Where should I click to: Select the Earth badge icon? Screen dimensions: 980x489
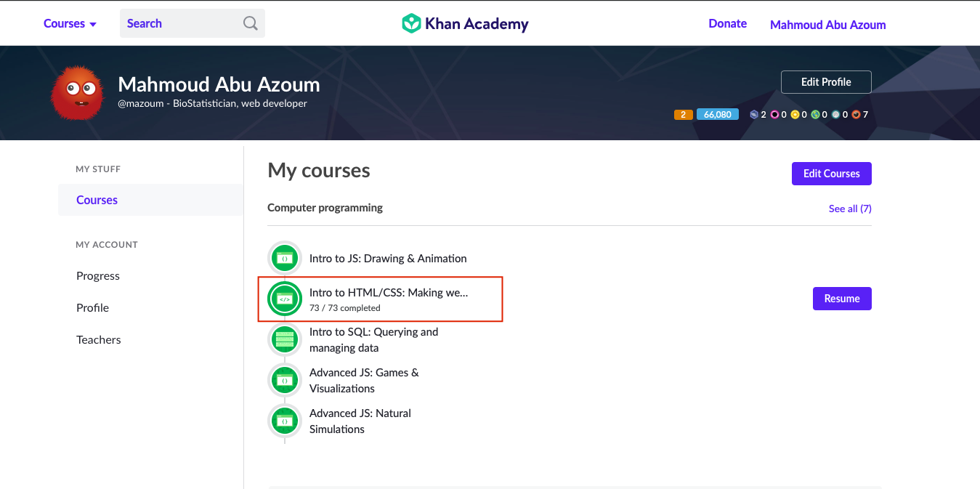pyautogui.click(x=815, y=114)
